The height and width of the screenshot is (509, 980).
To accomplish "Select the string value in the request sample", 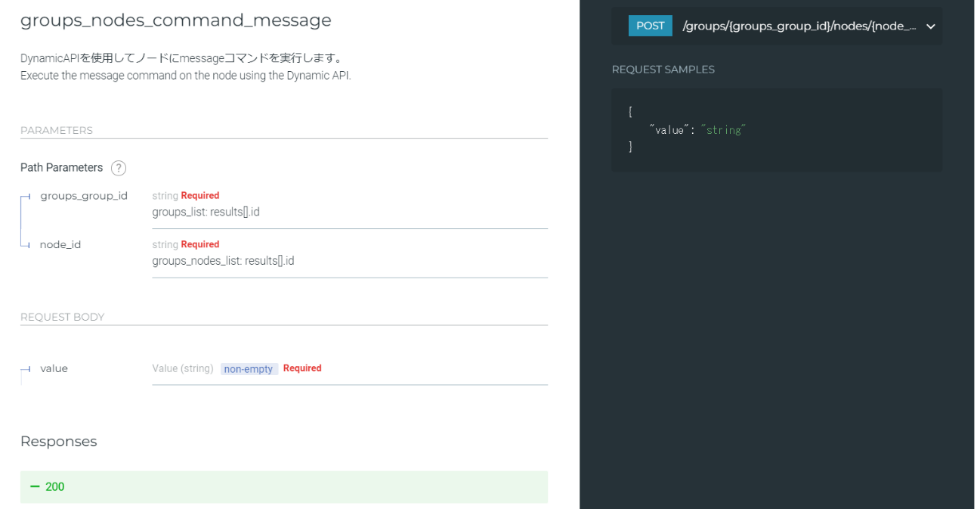I will click(723, 129).
